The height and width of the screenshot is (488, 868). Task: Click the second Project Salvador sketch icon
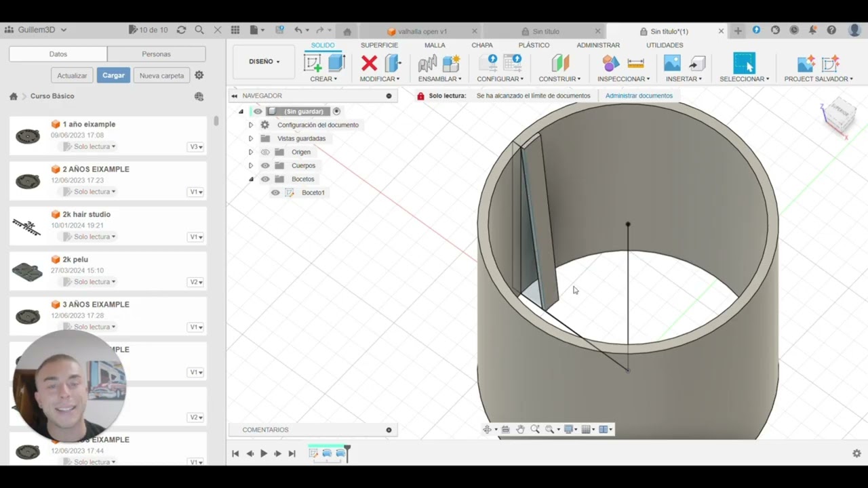click(x=831, y=64)
